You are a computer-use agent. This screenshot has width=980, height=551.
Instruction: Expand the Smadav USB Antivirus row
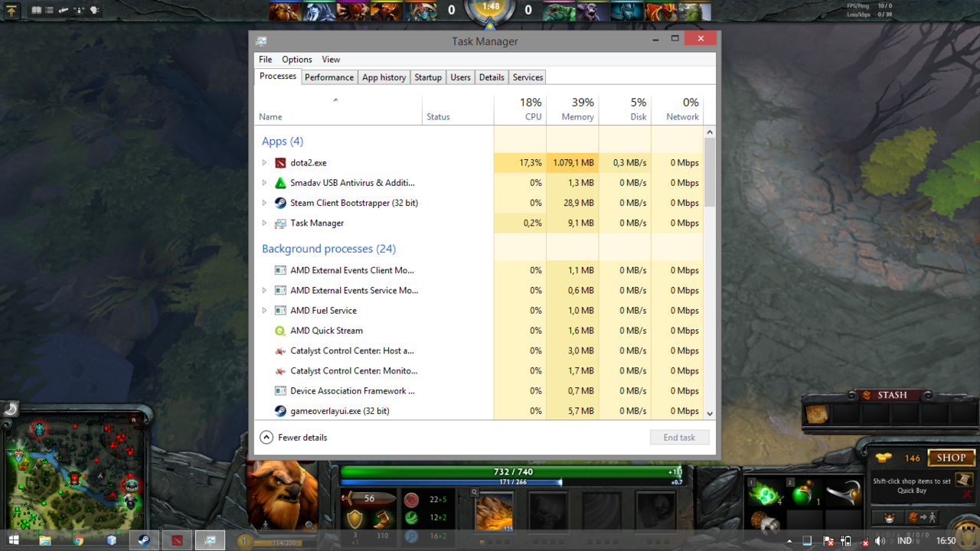click(x=264, y=183)
